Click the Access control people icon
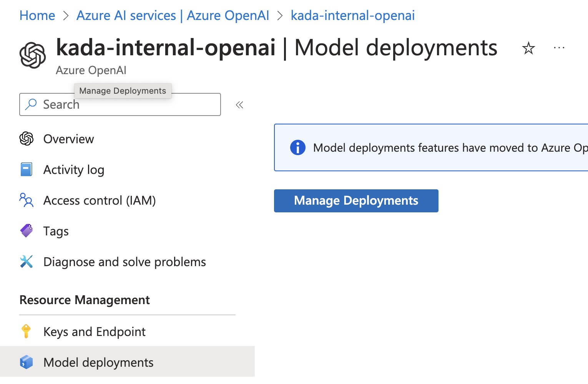The image size is (588, 384). (x=27, y=200)
